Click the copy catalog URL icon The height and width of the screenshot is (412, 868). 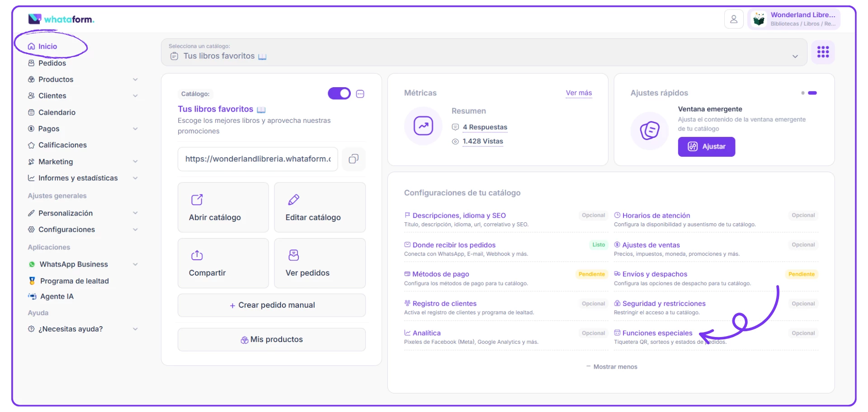(354, 159)
